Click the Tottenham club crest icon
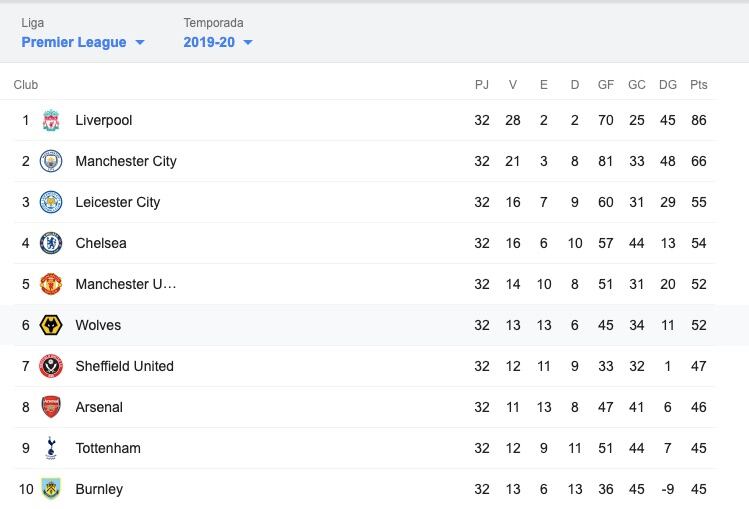 coord(51,449)
